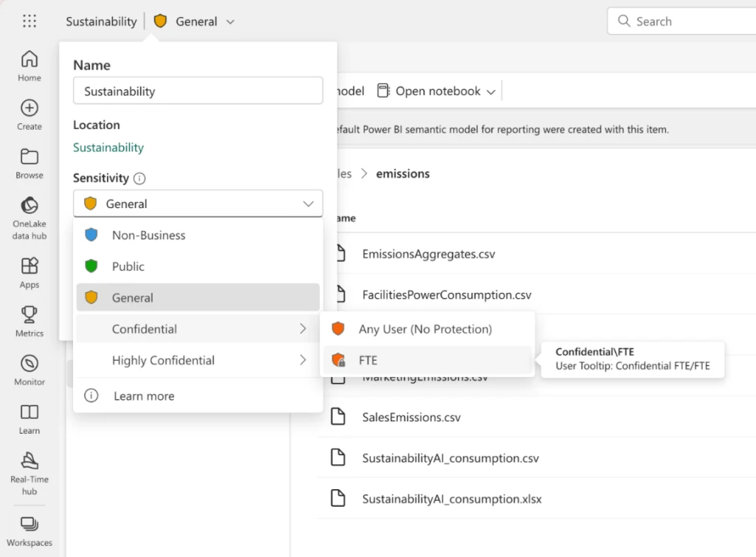Open the Home page from the sidebar

pos(29,66)
